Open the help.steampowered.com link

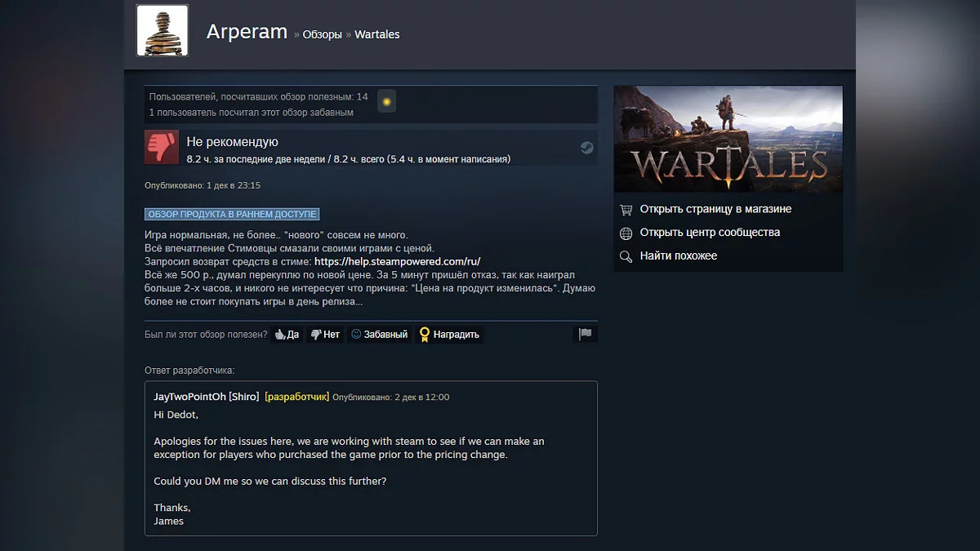pyautogui.click(x=397, y=261)
